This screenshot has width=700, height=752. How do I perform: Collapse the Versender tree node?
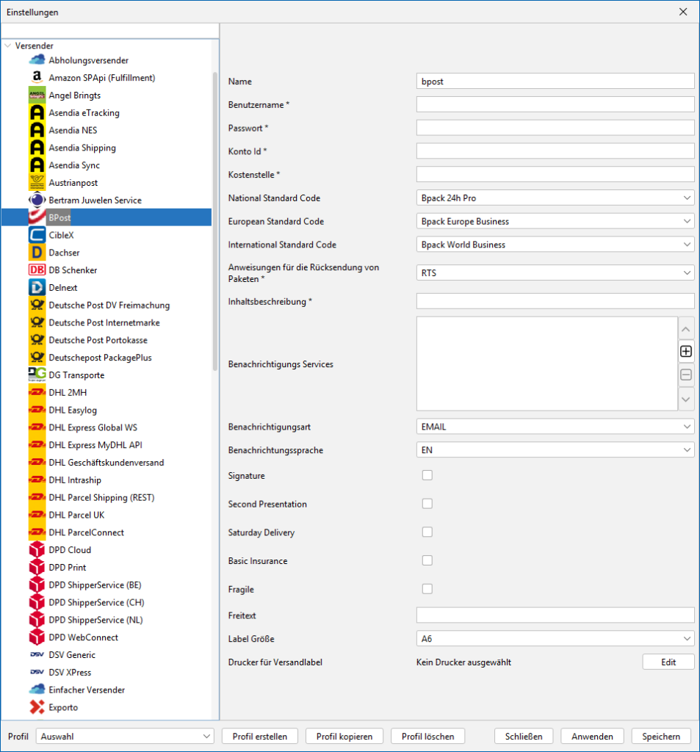click(7, 46)
